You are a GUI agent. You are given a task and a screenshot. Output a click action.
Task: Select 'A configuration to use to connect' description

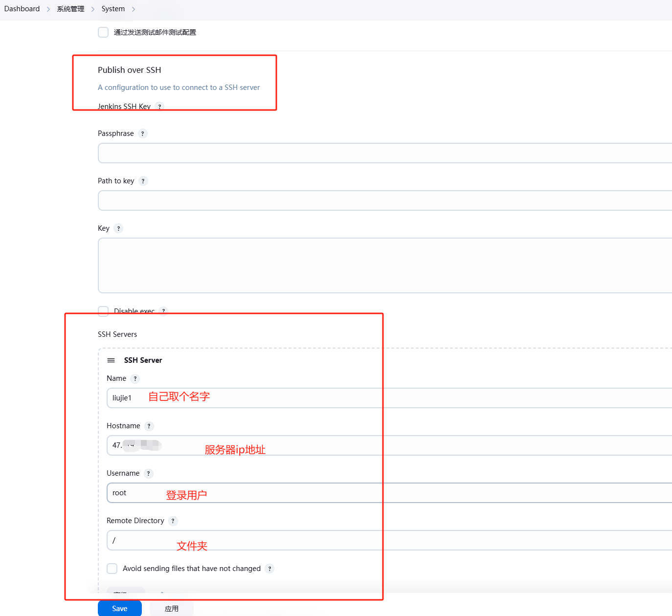[x=179, y=88]
